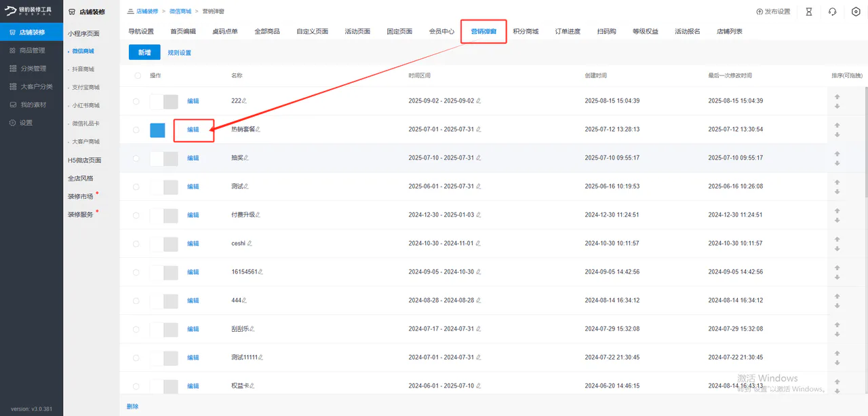Click 编辑 for the 热销套餐 row

[x=193, y=130]
